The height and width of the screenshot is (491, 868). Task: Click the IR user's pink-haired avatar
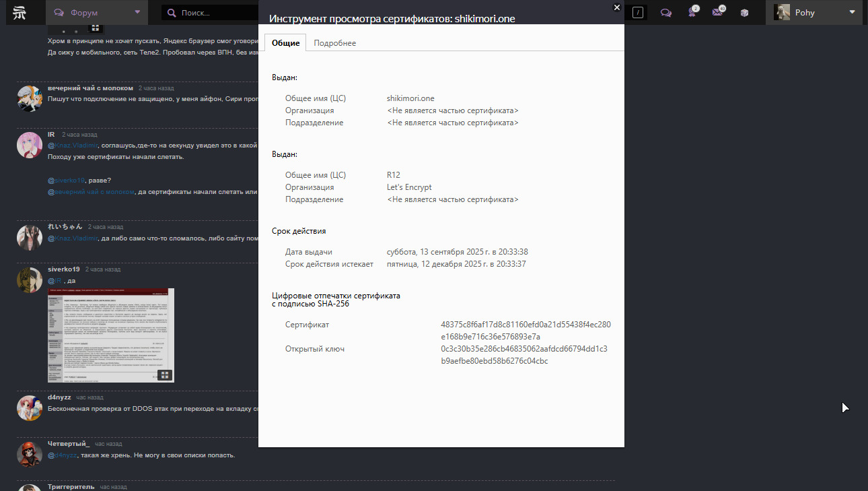click(30, 145)
